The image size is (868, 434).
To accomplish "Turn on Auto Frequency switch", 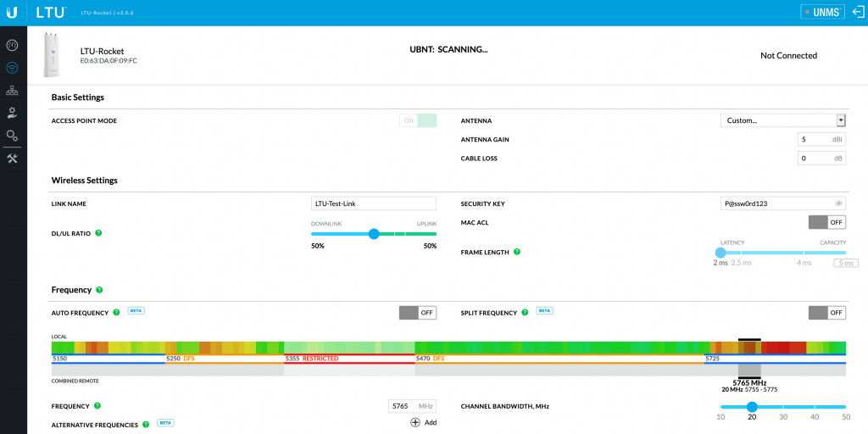I will pos(417,313).
